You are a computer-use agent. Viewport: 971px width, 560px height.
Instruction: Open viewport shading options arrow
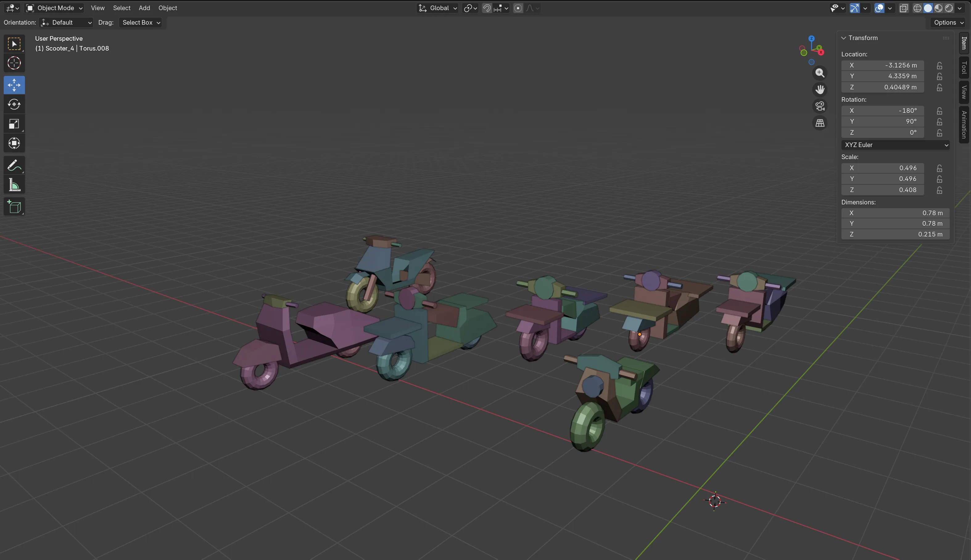point(960,8)
